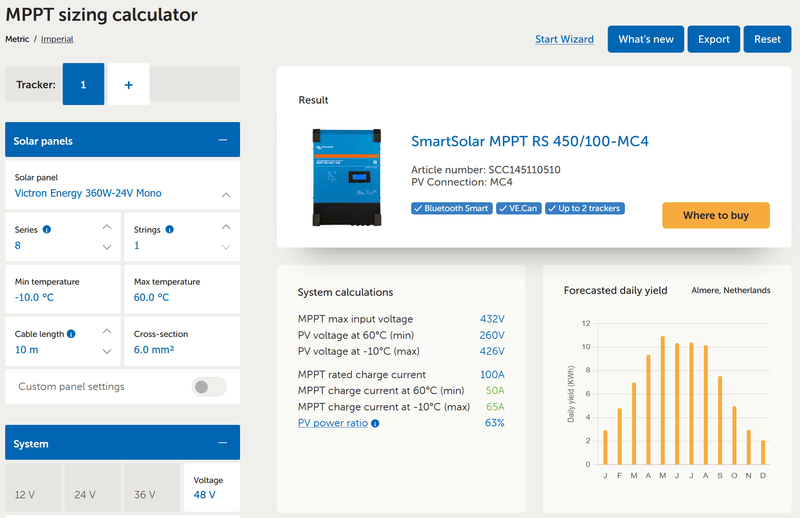The width and height of the screenshot is (800, 518).
Task: Collapse the System section
Action: coord(223,442)
